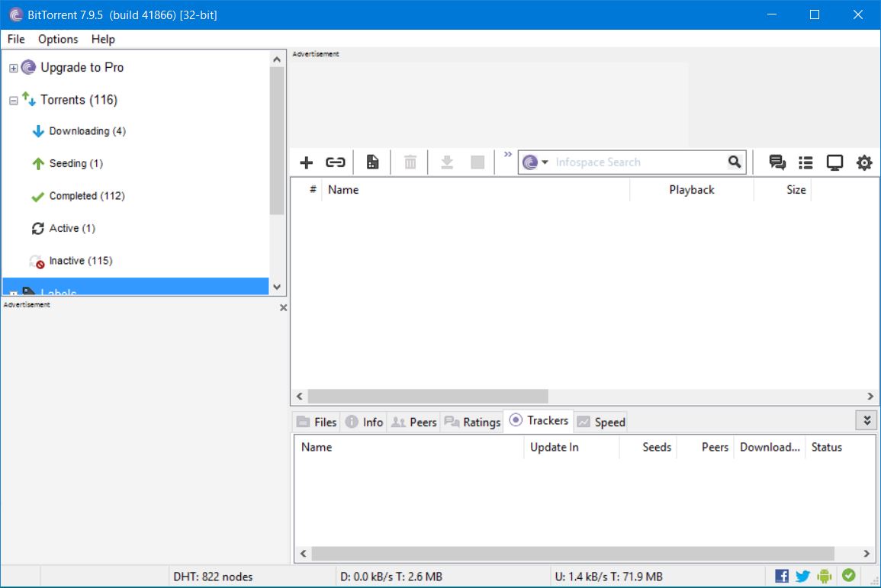
Task: Expand the Upgrade to Pro tree node
Action: [x=14, y=69]
